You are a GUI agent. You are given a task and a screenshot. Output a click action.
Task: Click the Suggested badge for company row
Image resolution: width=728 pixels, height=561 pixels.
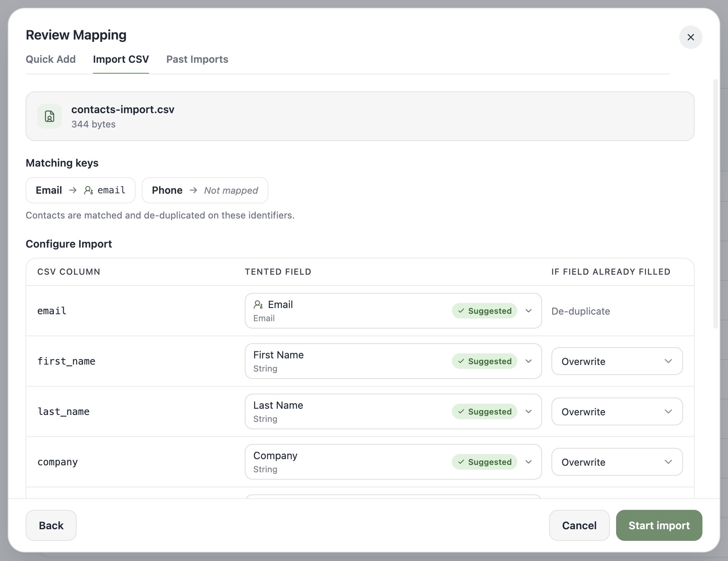(484, 462)
